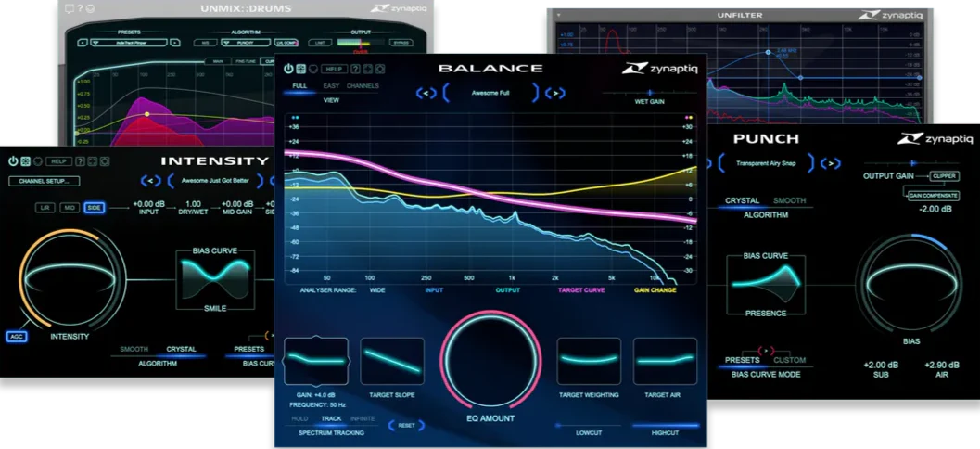
Task: Click the settings gear icon in Balance
Action: [x=380, y=69]
